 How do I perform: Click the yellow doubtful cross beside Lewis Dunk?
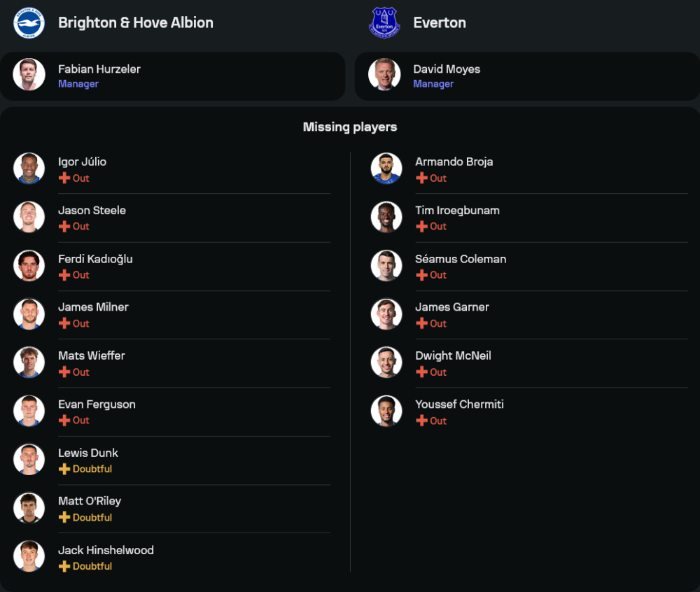tap(64, 469)
